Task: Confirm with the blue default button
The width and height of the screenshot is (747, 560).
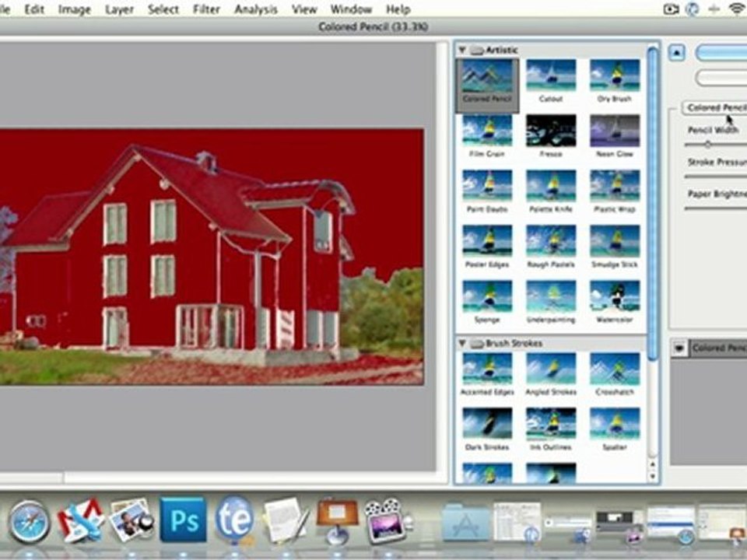Action: [x=721, y=53]
